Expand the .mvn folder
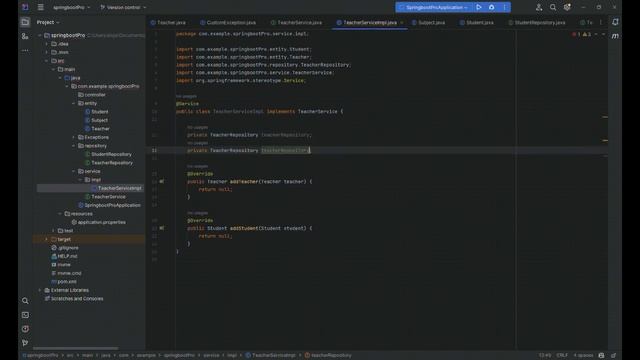Image resolution: width=640 pixels, height=360 pixels. (x=47, y=52)
